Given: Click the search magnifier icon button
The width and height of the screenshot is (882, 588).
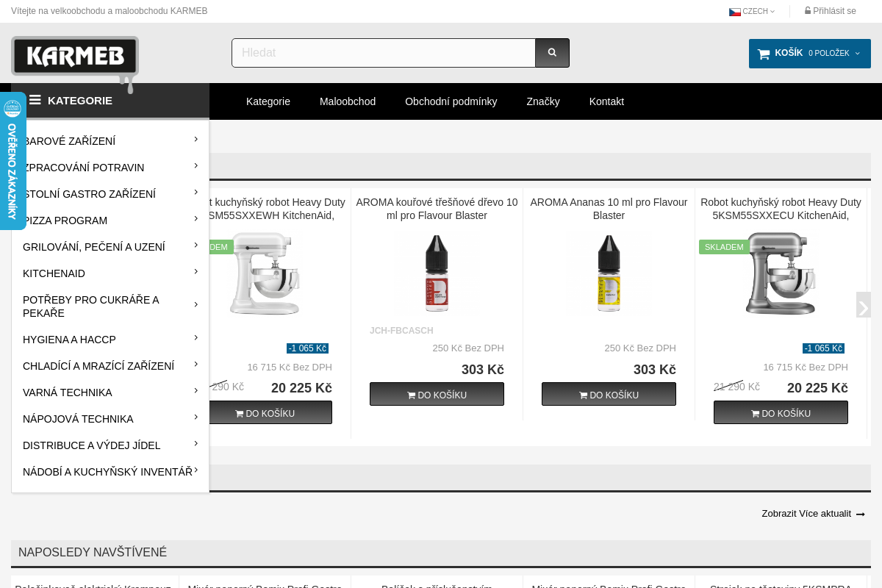Looking at the screenshot, I should click(x=552, y=53).
